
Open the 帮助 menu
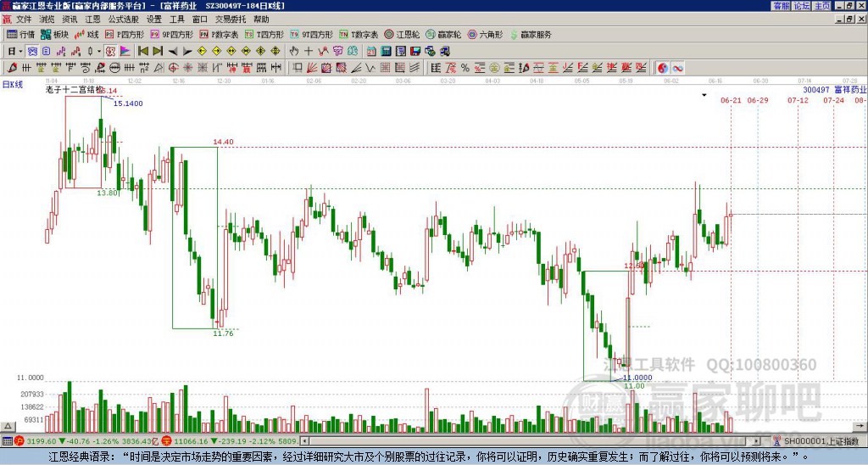coord(261,20)
